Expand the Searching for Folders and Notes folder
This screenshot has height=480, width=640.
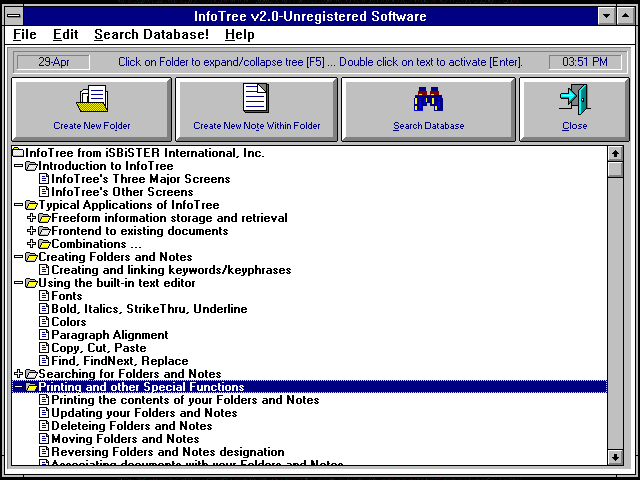(x=18, y=374)
